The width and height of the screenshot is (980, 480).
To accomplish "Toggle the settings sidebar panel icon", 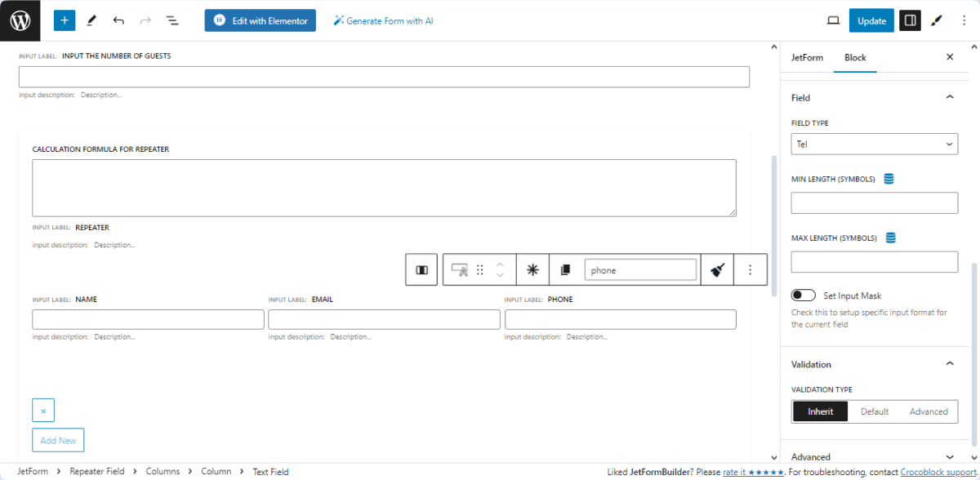I will [x=910, y=20].
